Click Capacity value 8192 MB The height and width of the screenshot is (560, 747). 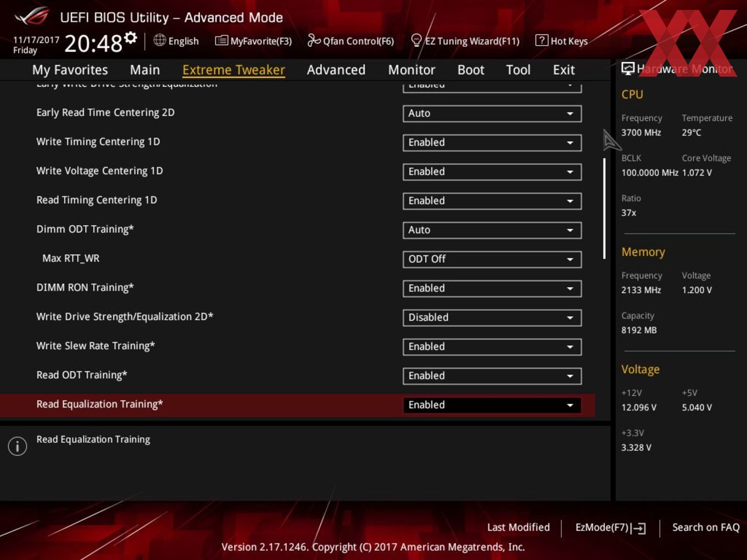pyautogui.click(x=639, y=330)
